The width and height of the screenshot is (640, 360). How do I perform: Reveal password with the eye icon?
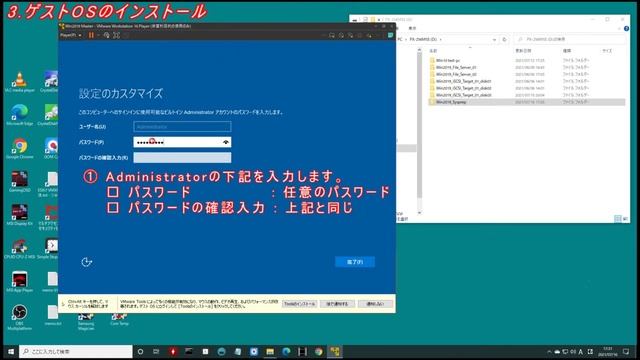(x=226, y=142)
